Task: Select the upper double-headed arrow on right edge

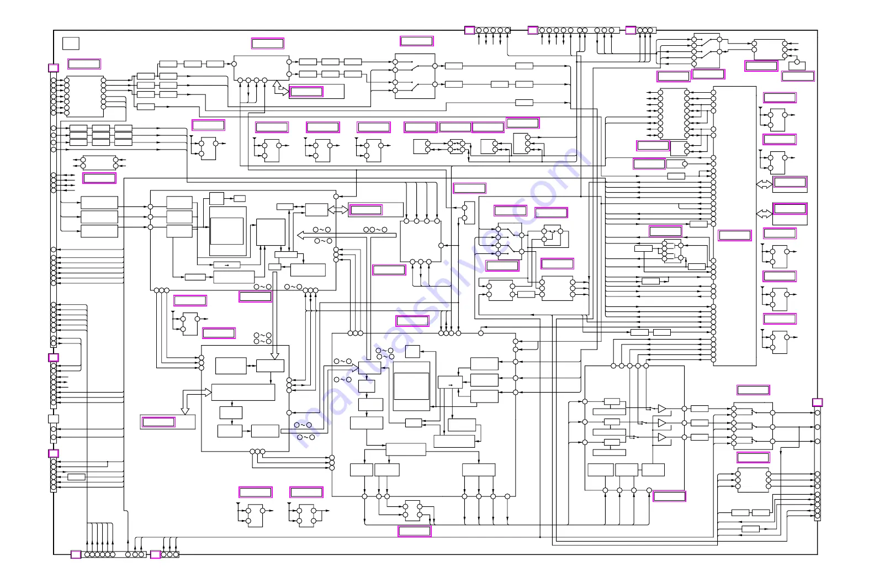Action: [764, 184]
